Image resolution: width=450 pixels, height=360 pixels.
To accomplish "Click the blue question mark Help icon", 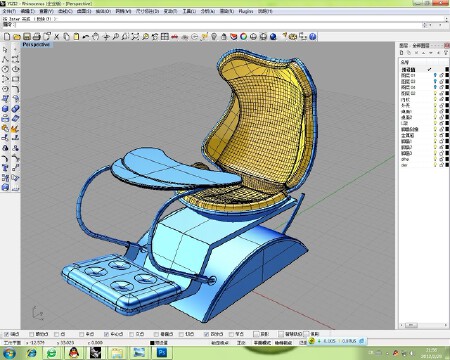I will [x=312, y=37].
